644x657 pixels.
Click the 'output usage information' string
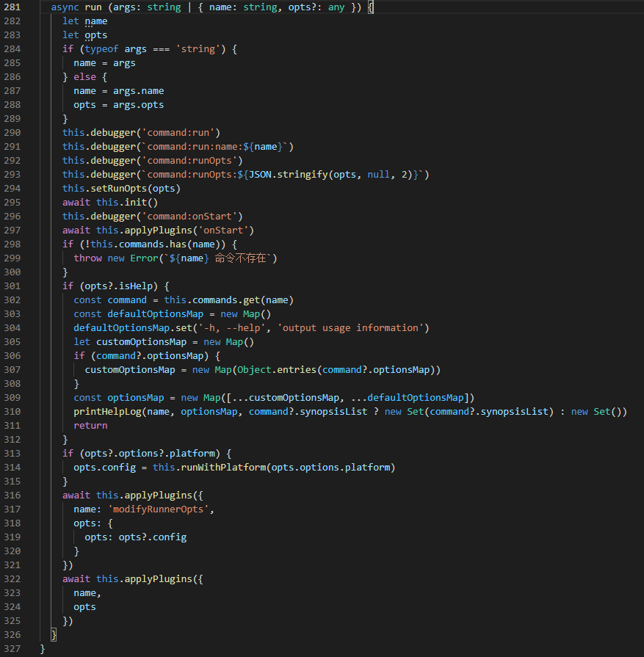click(350, 327)
